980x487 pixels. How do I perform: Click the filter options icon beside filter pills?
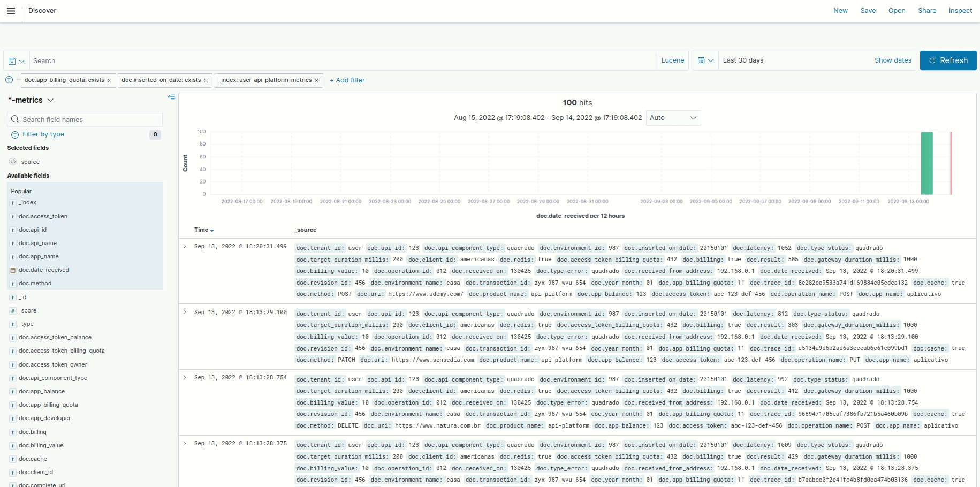[9, 80]
